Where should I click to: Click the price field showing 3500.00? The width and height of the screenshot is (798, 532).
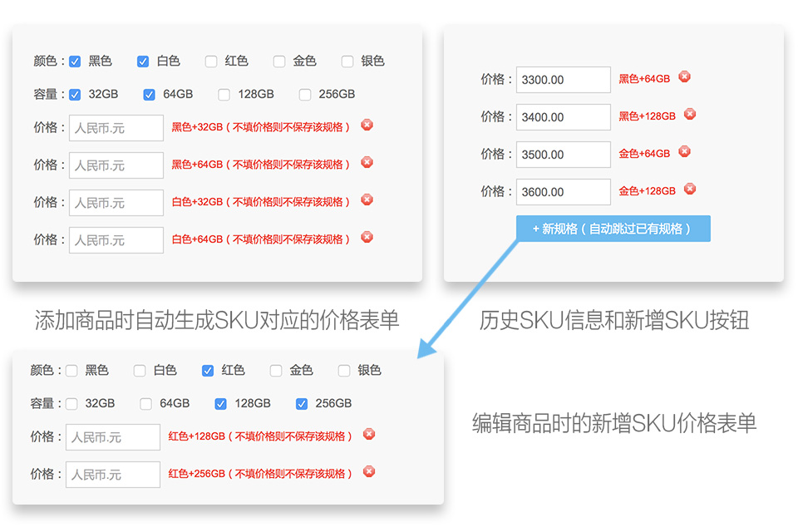563,155
